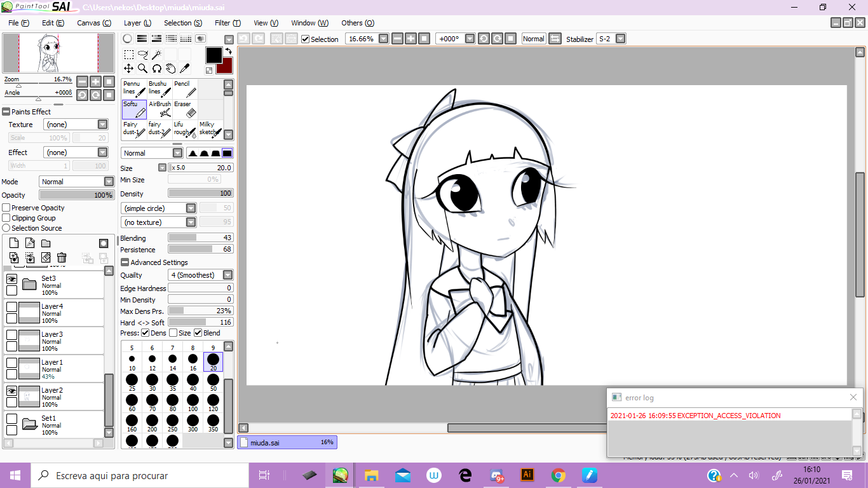Select the Eyedropper tool
The height and width of the screenshot is (488, 868).
tap(184, 68)
